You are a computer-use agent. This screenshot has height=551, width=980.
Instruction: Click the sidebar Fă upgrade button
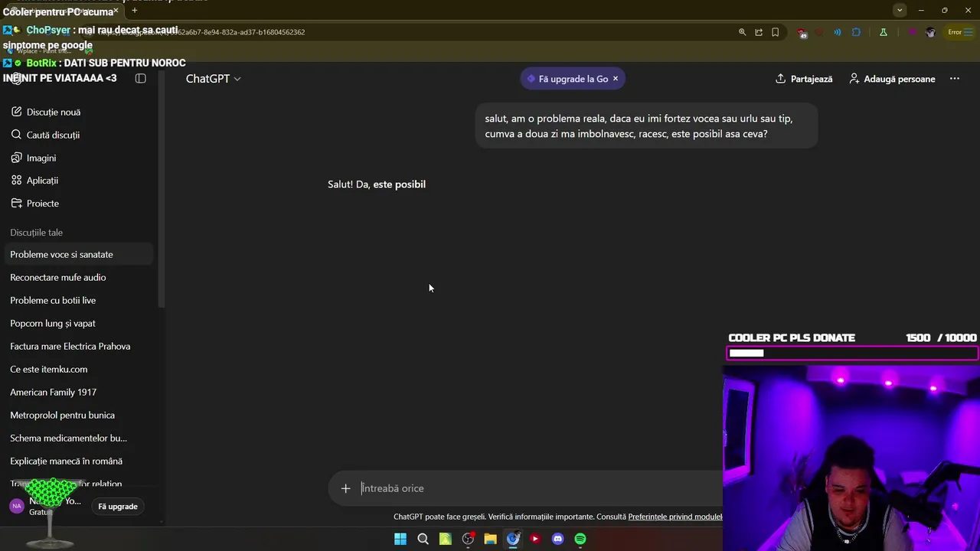[118, 507]
